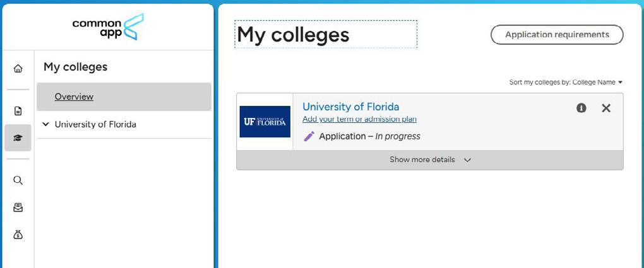Select the purple pencil Application icon
The width and height of the screenshot is (644, 268).
[x=309, y=136]
